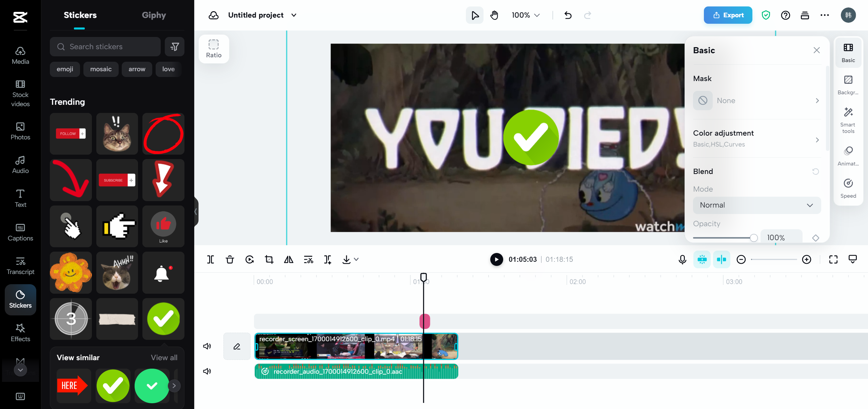
Task: Open the more options menu at top right
Action: [825, 15]
